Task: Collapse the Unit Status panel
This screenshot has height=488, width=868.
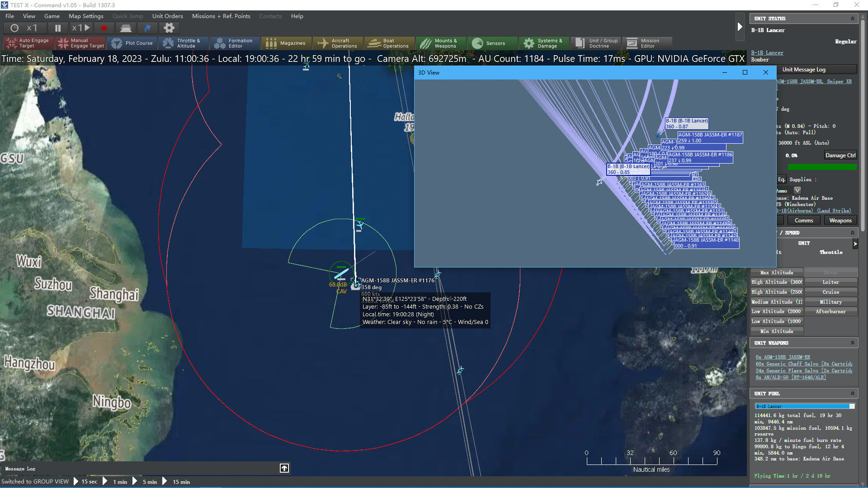Action: point(853,19)
